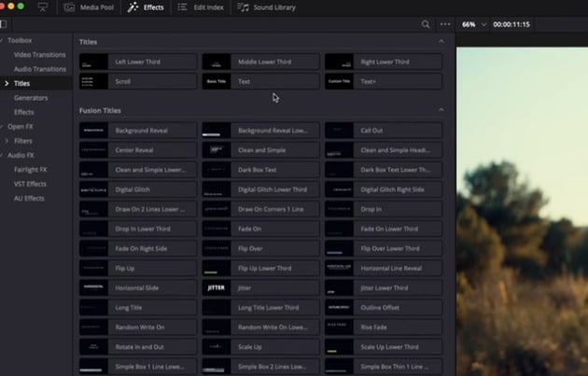The image size is (588, 376).
Task: Click the Right Lower Third thumbnail
Action: point(339,62)
